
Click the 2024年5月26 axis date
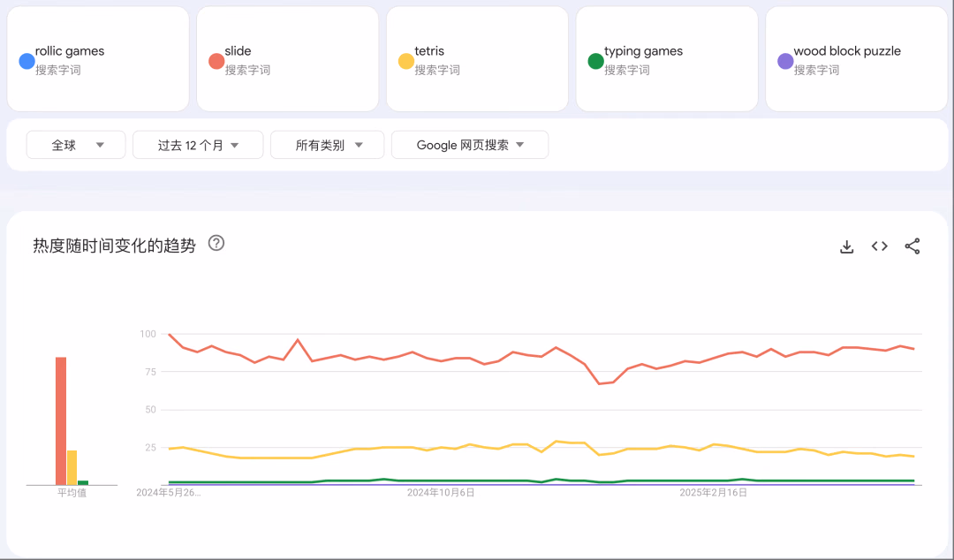point(169,493)
